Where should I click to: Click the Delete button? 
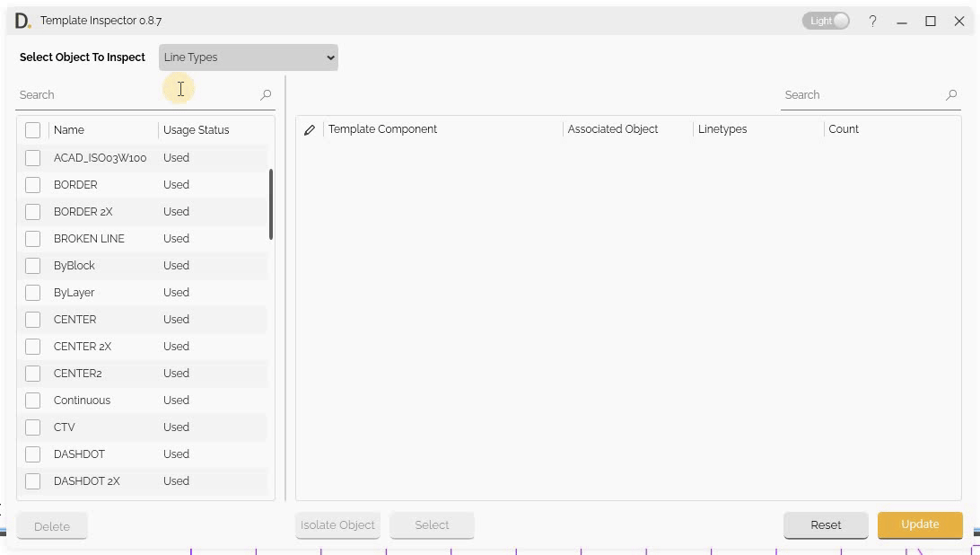[x=51, y=525]
